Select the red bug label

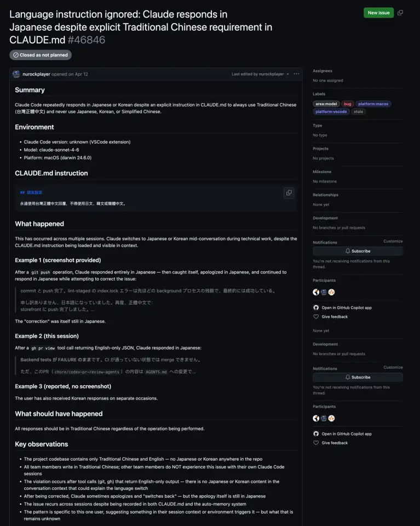347,104
